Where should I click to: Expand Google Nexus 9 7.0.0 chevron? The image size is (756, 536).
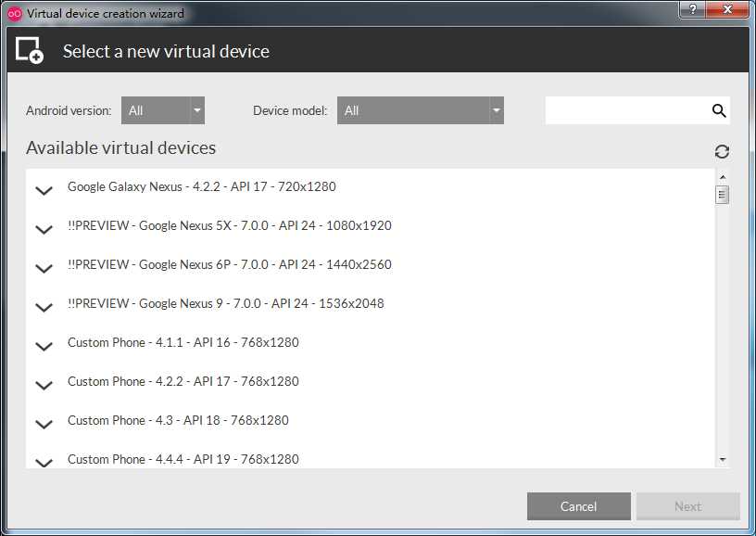(x=44, y=307)
